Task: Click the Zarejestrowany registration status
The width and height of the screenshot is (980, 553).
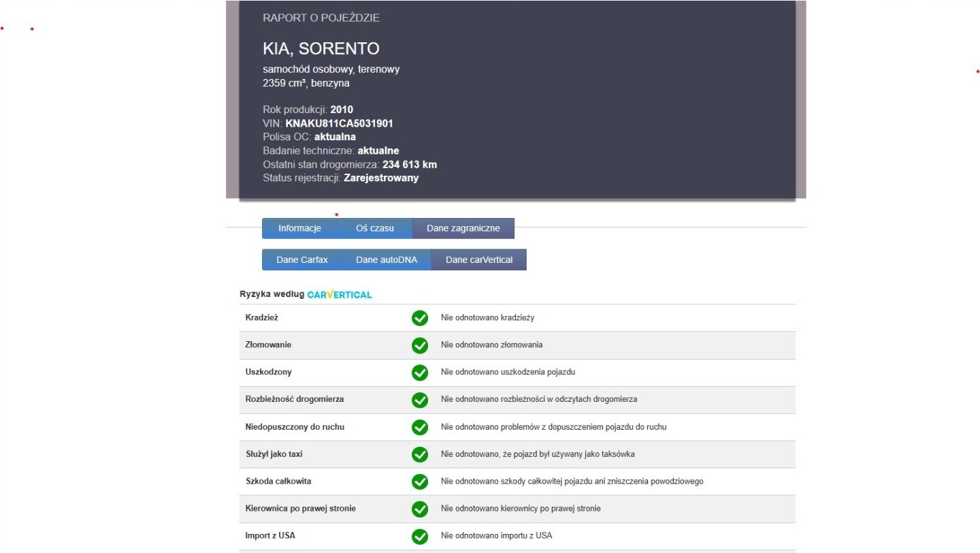Action: click(381, 178)
